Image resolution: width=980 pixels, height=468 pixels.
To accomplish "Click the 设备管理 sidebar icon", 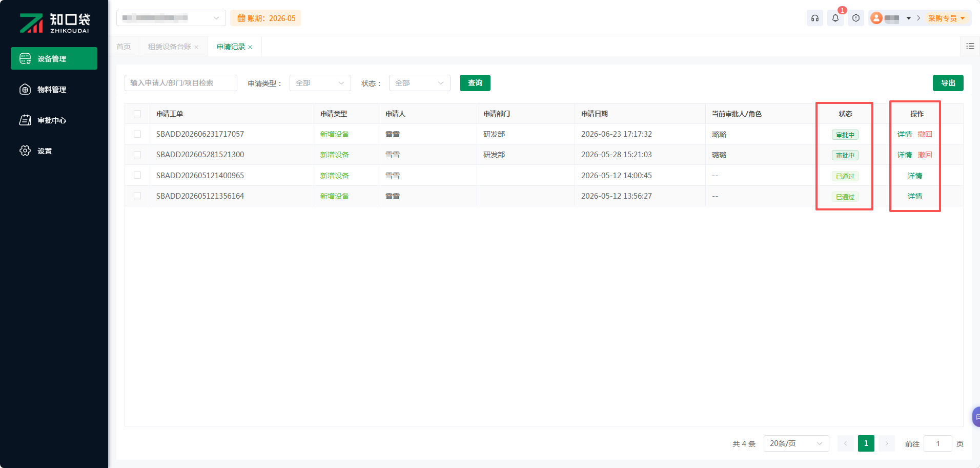I will coord(25,58).
